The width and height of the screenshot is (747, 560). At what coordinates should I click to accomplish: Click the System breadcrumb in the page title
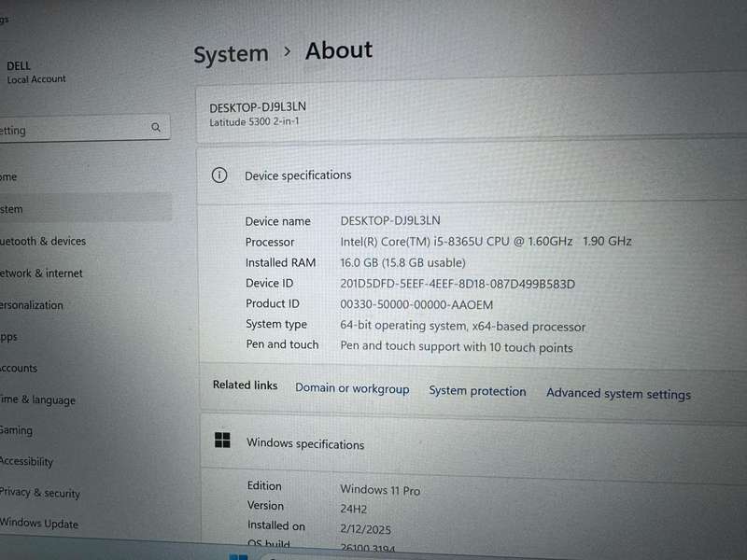[231, 54]
